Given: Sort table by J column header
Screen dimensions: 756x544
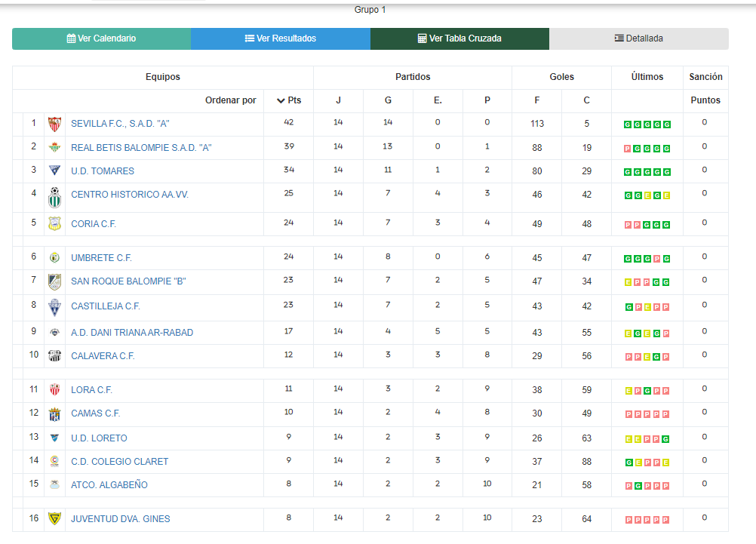Looking at the screenshot, I should [339, 100].
